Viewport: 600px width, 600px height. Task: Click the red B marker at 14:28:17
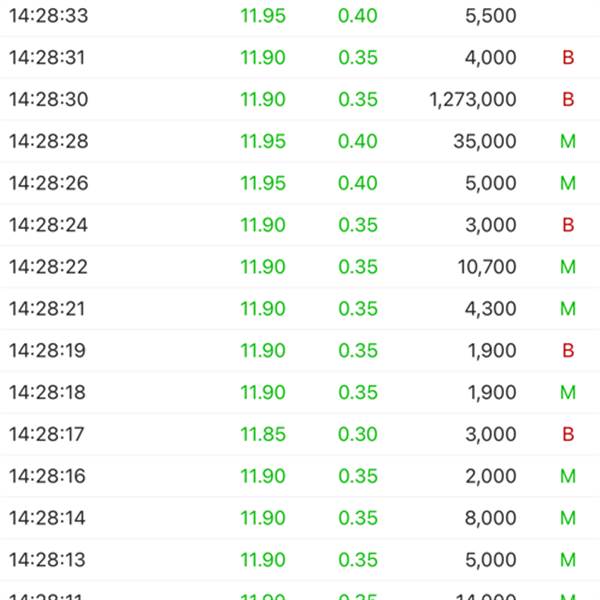pos(568,434)
